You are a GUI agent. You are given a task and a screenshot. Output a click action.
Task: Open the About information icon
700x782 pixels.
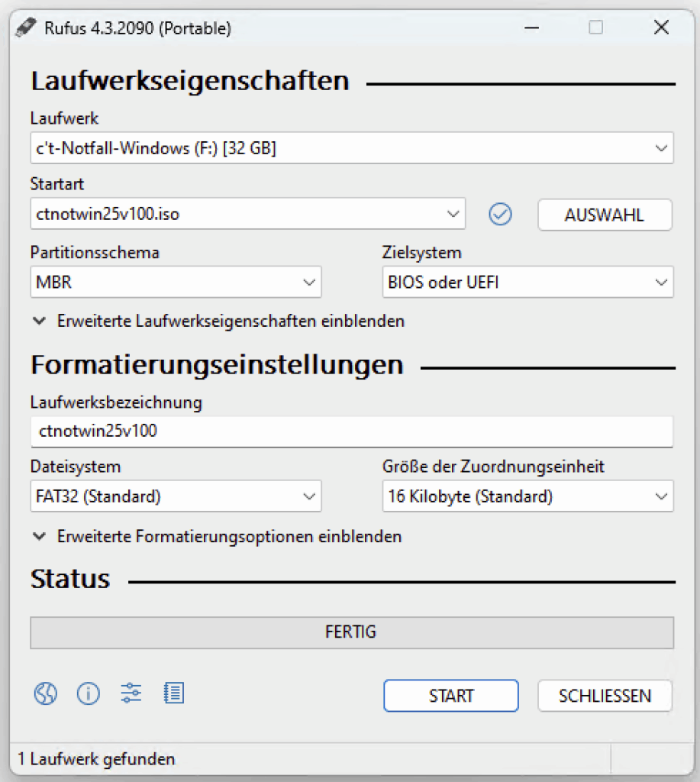point(89,693)
